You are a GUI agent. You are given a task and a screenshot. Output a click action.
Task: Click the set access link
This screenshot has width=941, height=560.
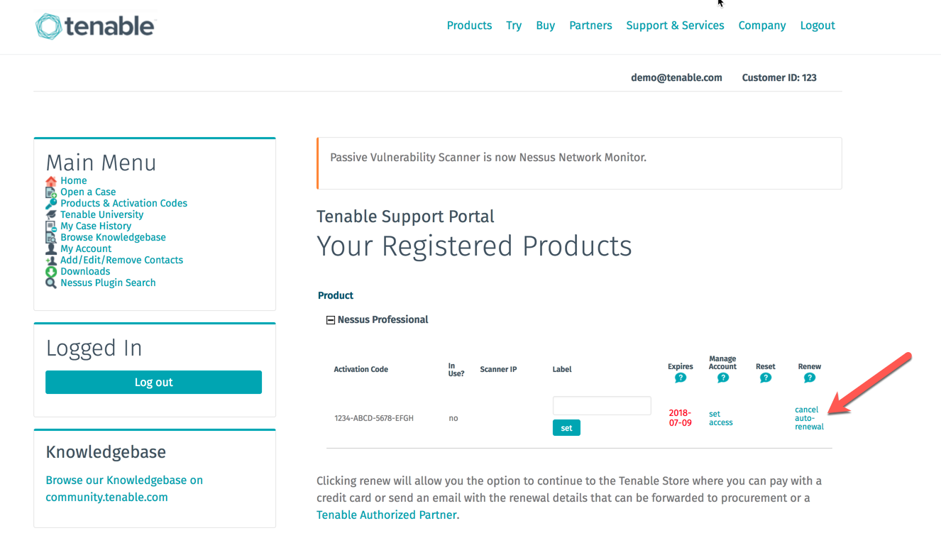tap(720, 418)
